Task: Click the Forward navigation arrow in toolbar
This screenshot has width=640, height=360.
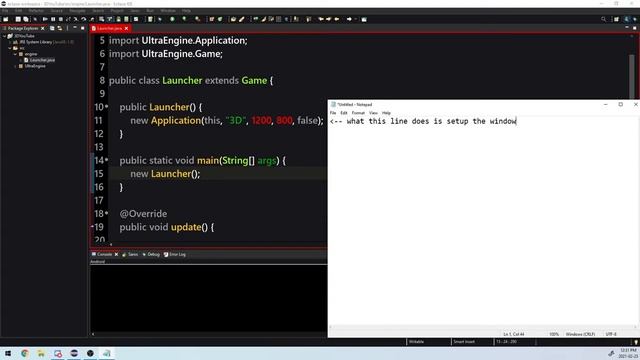Action: point(349,19)
